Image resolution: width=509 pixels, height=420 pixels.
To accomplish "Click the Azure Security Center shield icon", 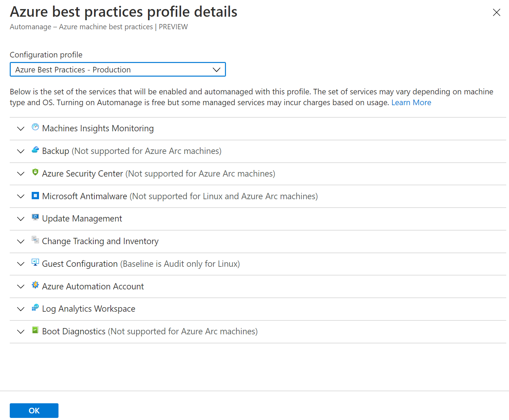I will point(35,172).
